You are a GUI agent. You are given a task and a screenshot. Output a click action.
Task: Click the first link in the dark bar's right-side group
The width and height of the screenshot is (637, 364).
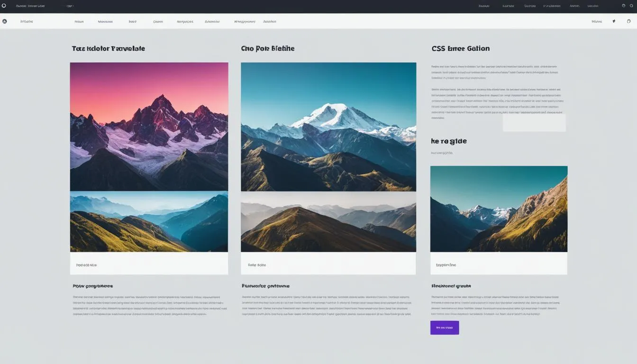coord(484,6)
